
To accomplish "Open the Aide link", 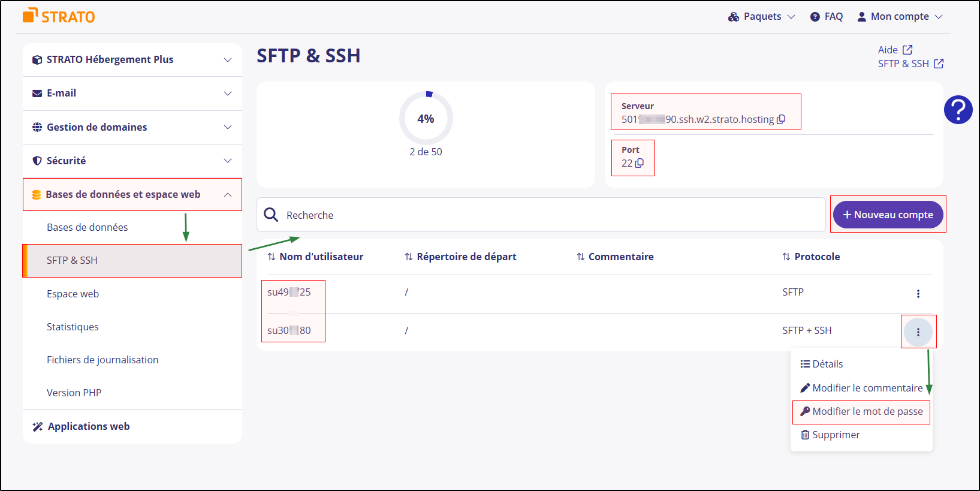I will coord(889,50).
